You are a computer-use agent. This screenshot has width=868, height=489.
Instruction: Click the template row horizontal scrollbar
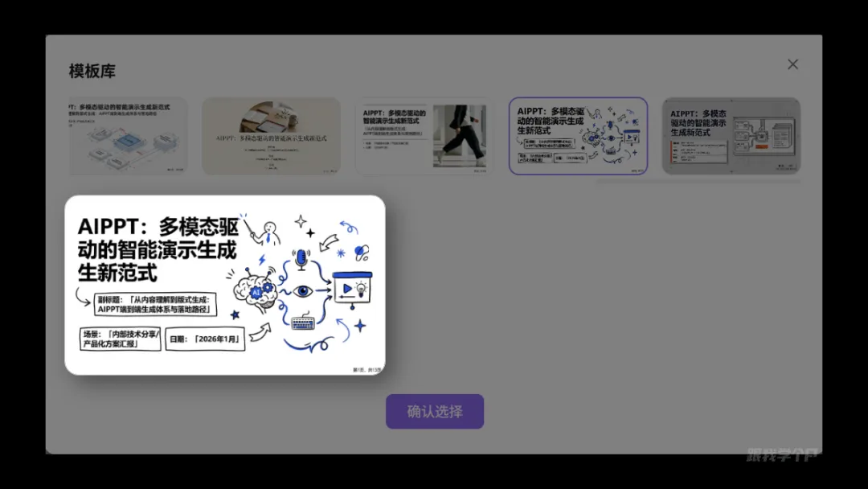point(698,181)
